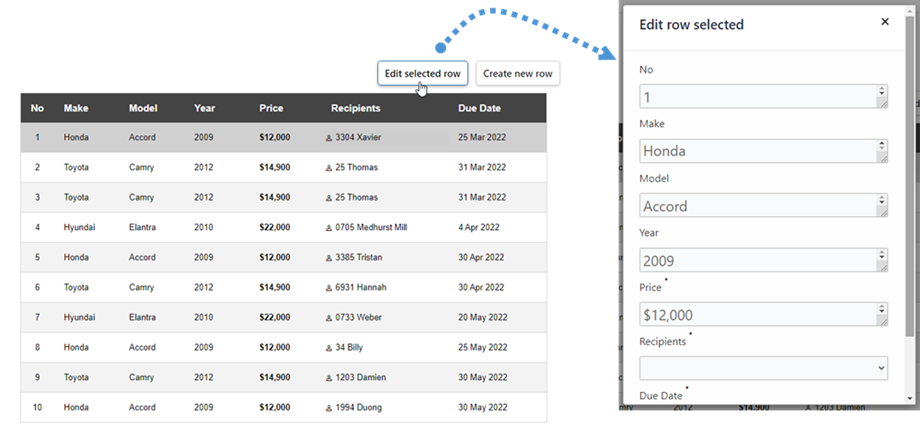
Task: Open the Recipients dropdown in the dialog
Action: 764,368
